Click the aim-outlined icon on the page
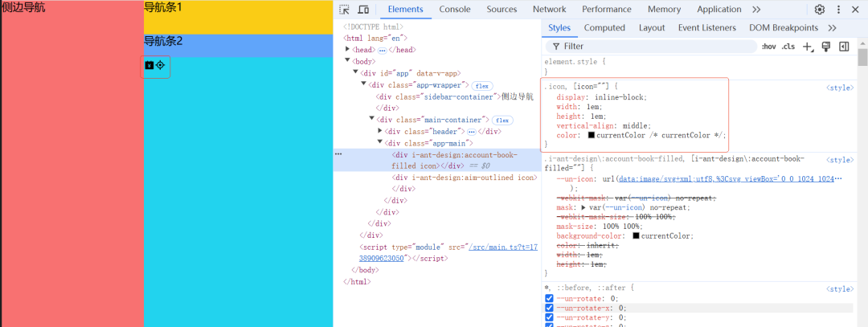Viewport: 868px width, 327px height. [160, 65]
